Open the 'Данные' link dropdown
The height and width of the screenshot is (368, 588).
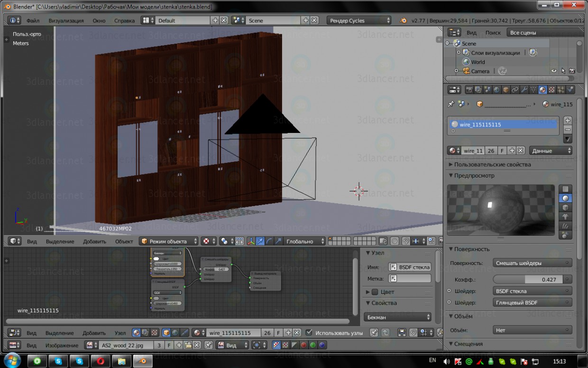(551, 151)
